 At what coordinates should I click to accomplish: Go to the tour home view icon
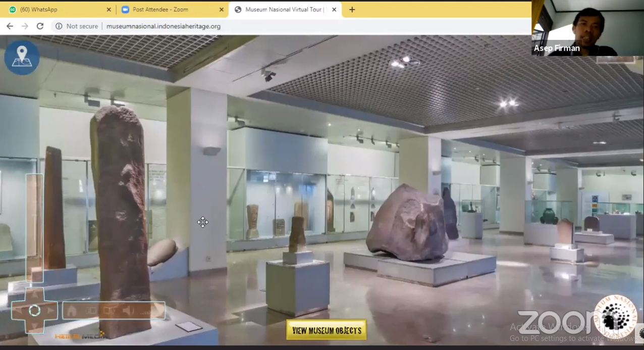point(72,311)
